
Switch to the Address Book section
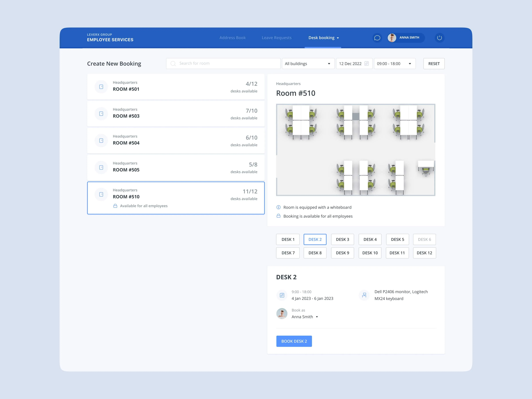coord(232,38)
